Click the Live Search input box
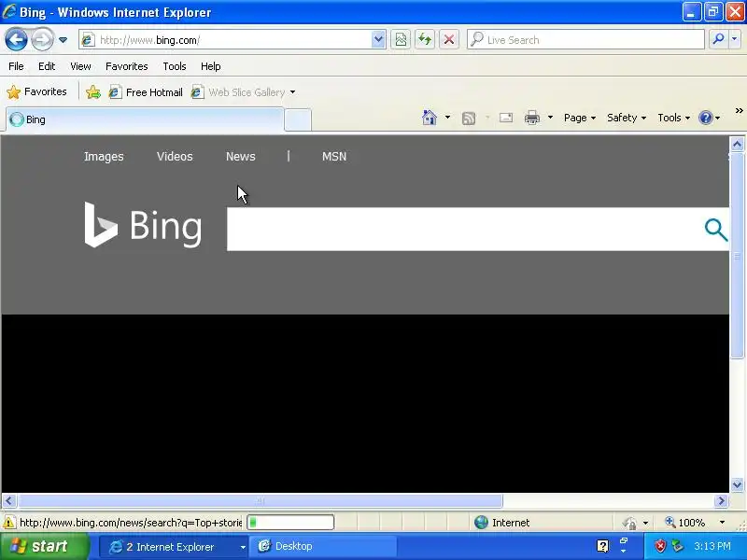 tap(585, 40)
